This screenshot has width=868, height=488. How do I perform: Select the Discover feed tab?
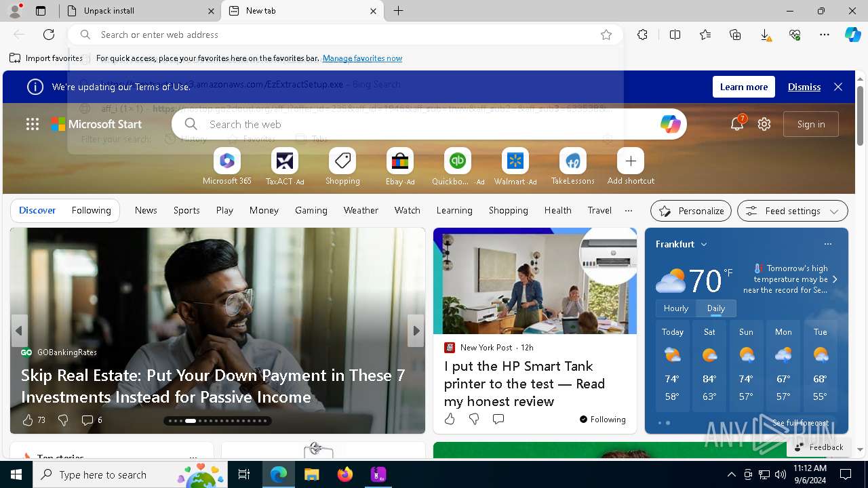pyautogui.click(x=37, y=210)
